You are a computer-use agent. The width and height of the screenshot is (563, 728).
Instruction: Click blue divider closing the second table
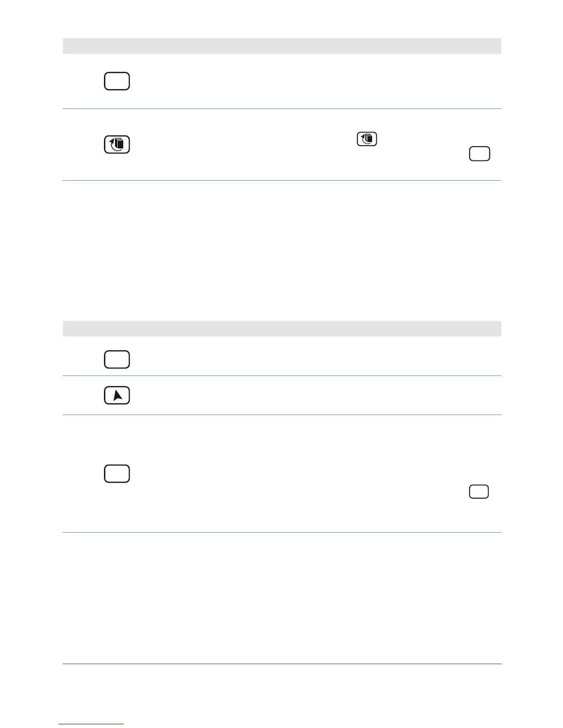(x=281, y=533)
